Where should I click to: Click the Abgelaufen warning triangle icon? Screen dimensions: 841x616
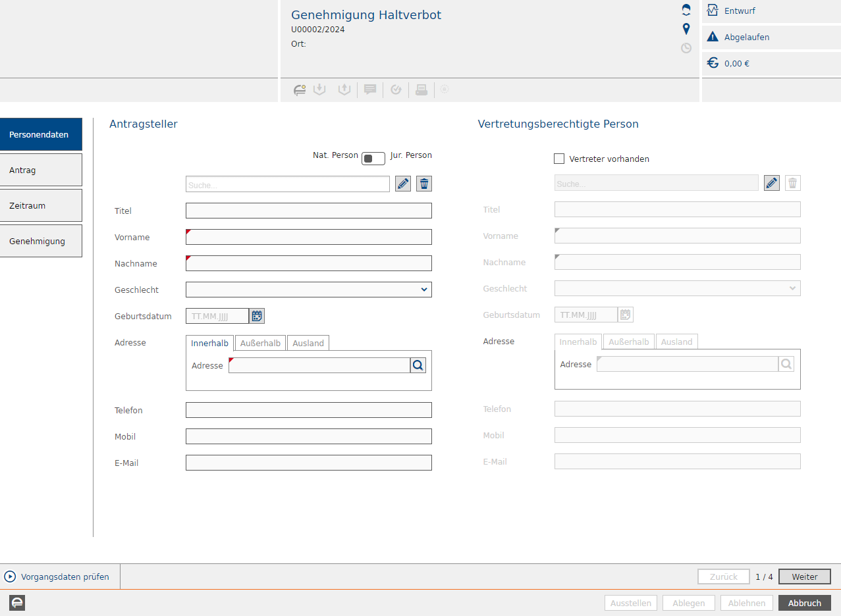tap(713, 37)
